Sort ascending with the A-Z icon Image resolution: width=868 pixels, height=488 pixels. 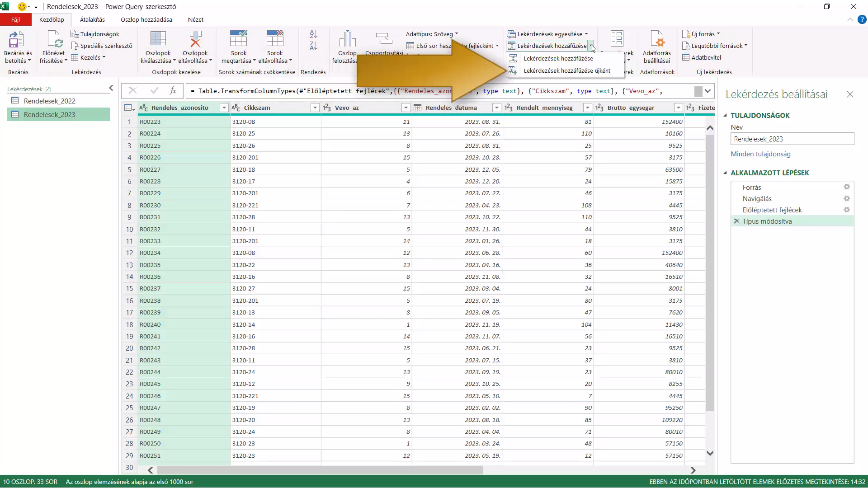pyautogui.click(x=314, y=34)
